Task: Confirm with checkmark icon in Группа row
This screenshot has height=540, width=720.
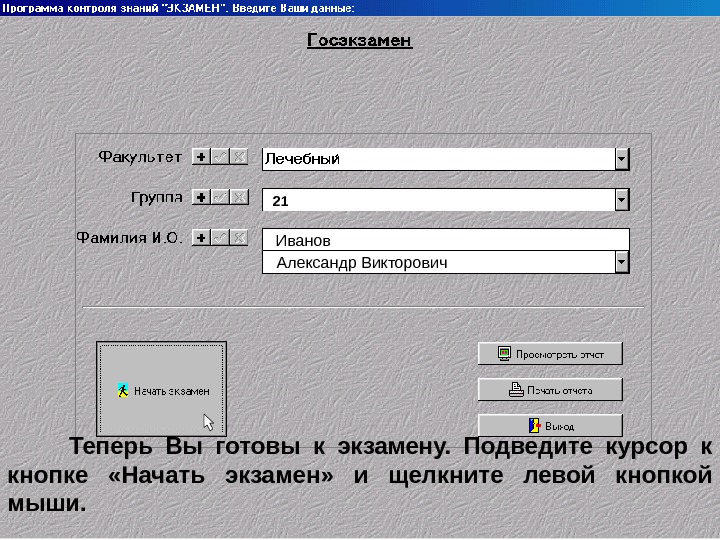Action: (220, 197)
